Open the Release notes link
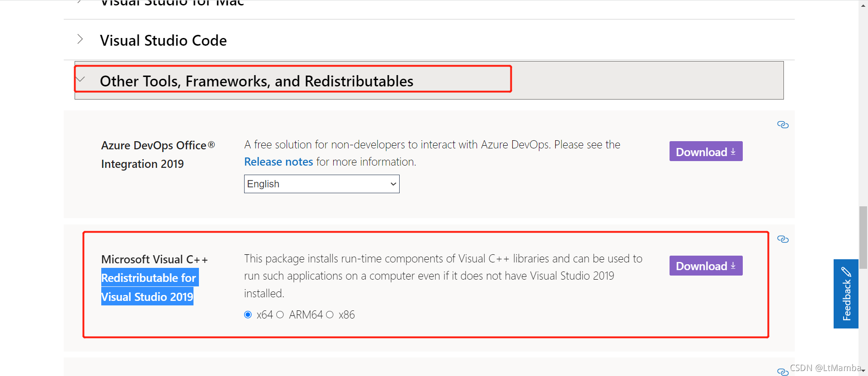Image resolution: width=868 pixels, height=376 pixels. point(278,162)
